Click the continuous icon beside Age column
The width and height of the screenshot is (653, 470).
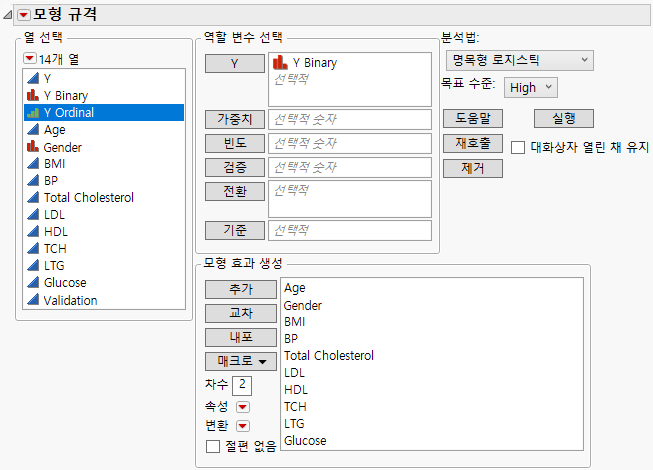(x=33, y=129)
